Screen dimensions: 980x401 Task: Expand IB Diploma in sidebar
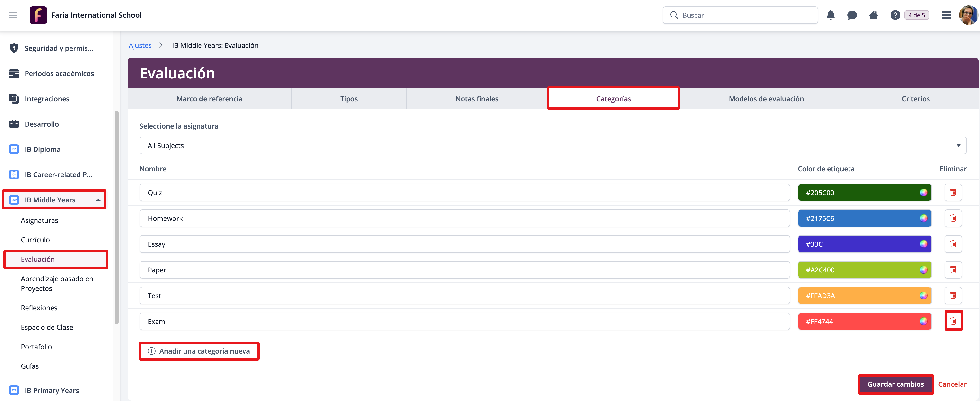pyautogui.click(x=43, y=149)
